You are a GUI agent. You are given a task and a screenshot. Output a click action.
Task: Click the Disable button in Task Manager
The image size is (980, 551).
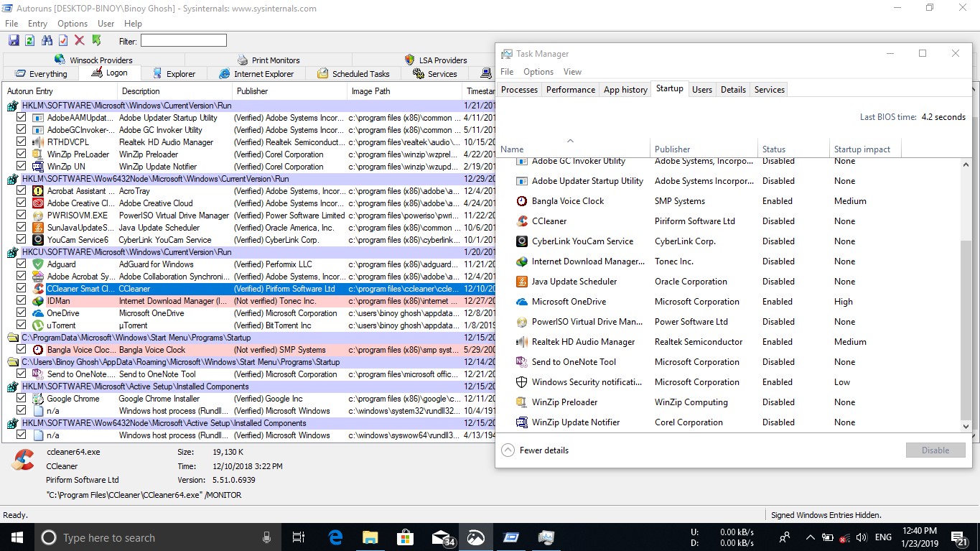[935, 450]
